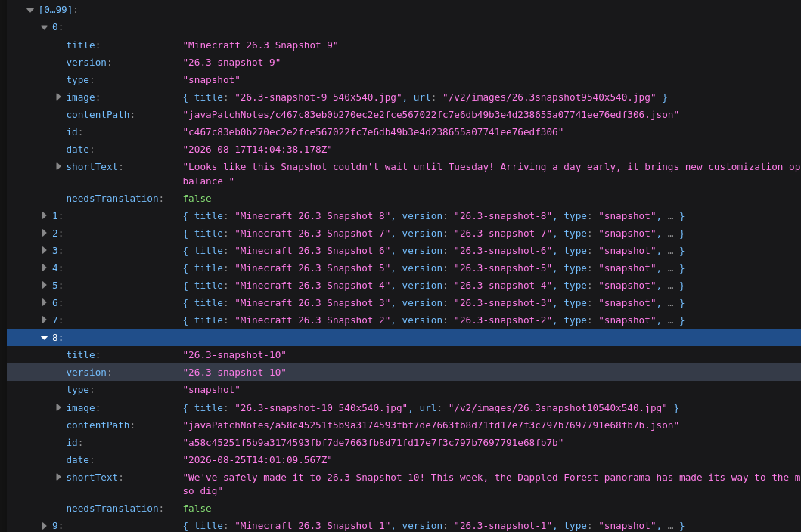Select the "id:" key under the 26.3-snapshot-9 entry

(75, 131)
